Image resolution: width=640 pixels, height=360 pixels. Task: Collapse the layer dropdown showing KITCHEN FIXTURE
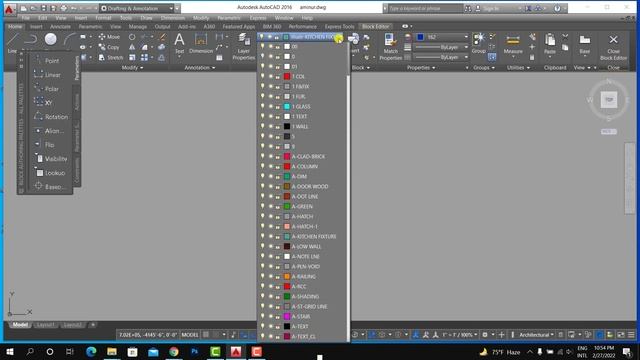click(x=338, y=37)
